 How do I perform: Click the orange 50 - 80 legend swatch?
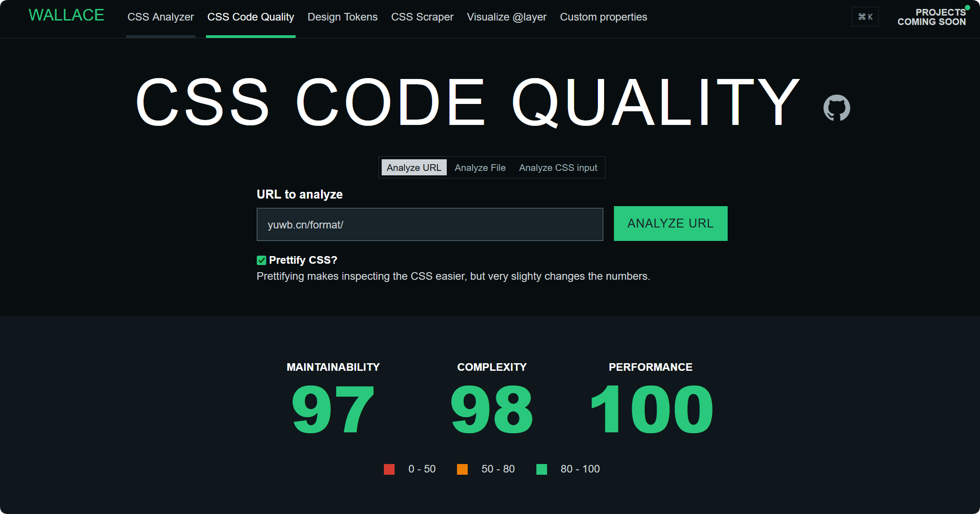[x=462, y=469]
